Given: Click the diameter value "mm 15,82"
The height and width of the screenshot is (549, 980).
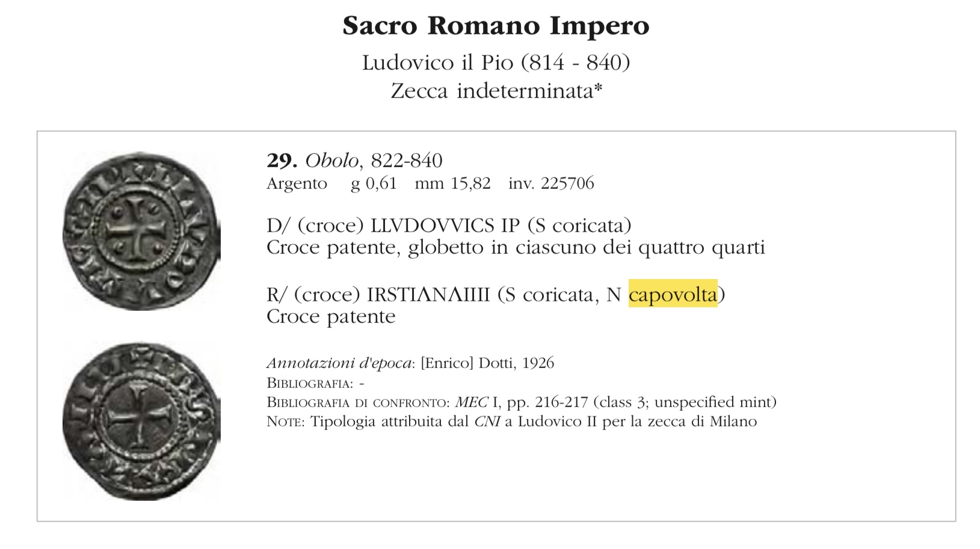Looking at the screenshot, I should click(x=452, y=183).
